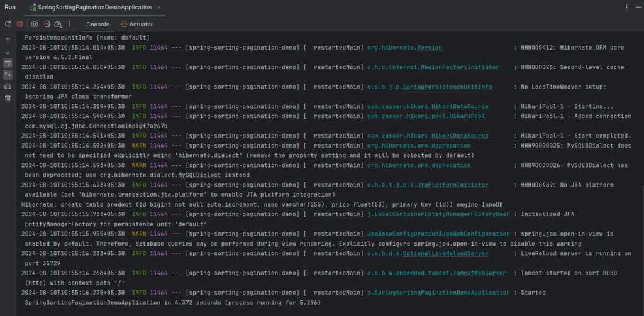Click timestamp 2024-08-10T10:55:16.275+05:30

click(x=73, y=293)
